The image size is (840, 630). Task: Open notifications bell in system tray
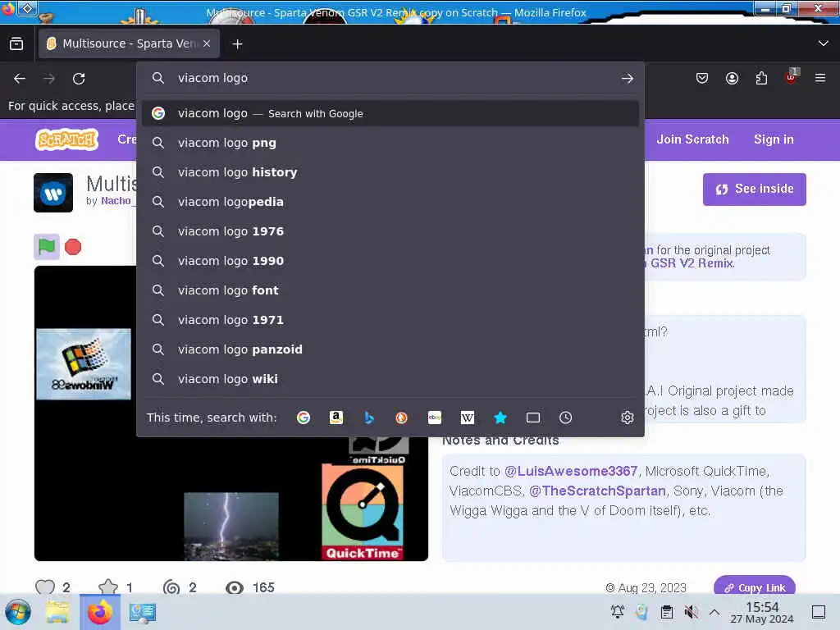(618, 612)
